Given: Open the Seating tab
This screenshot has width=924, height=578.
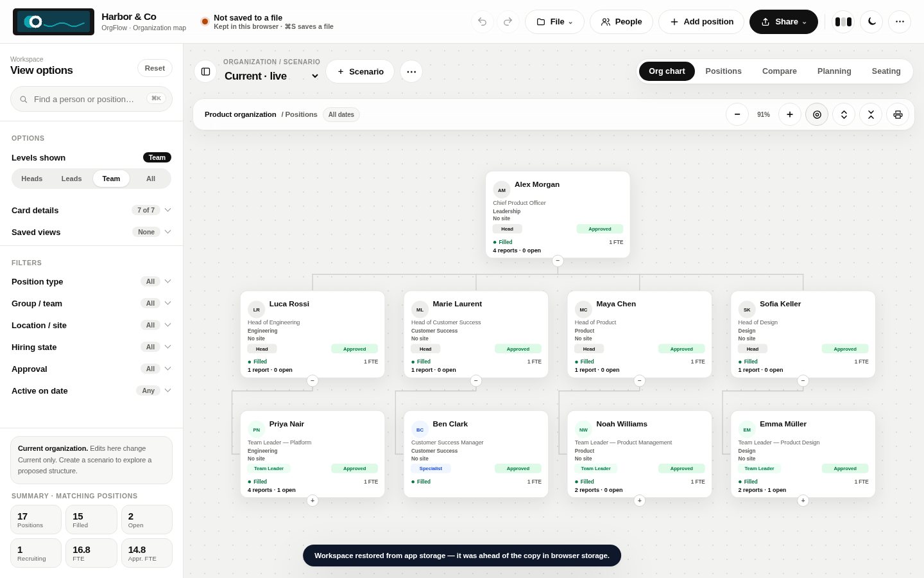Looking at the screenshot, I should [886, 71].
